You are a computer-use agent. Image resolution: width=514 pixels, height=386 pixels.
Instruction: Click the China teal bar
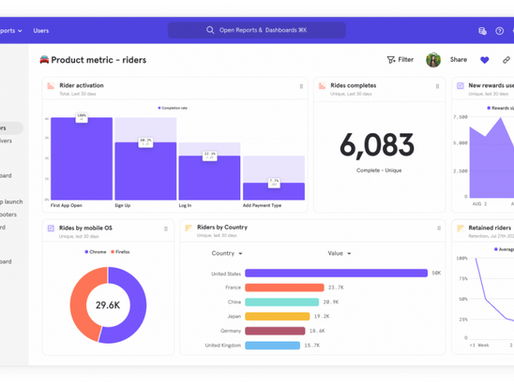click(282, 302)
